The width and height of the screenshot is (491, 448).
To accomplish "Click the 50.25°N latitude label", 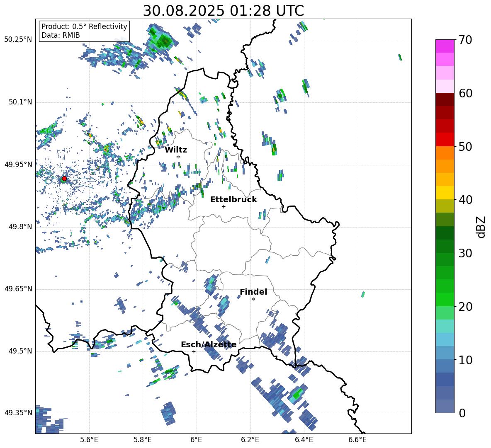I will pyautogui.click(x=18, y=40).
